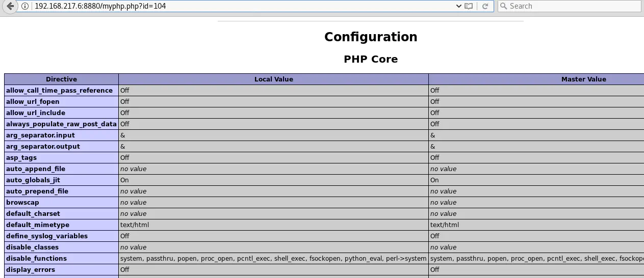
Task: Click the PHP Core heading
Action: point(371,59)
